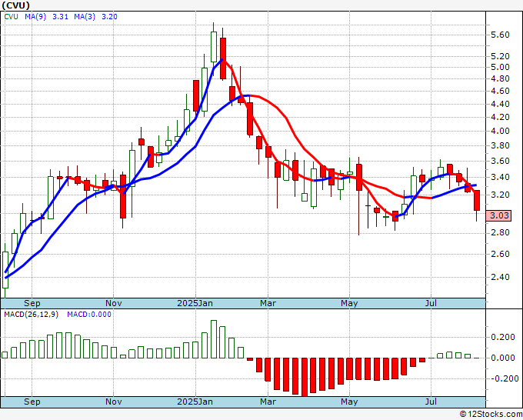Click the 2.40 price axis label

501,277
